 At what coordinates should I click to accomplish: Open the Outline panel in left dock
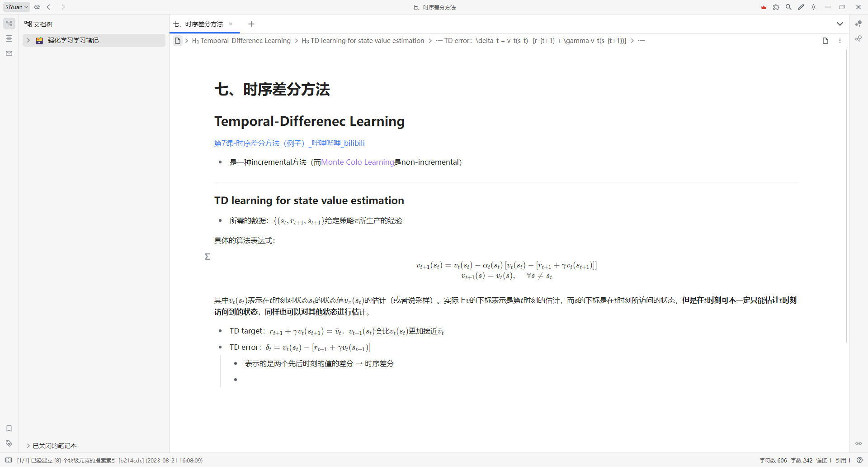coord(9,38)
